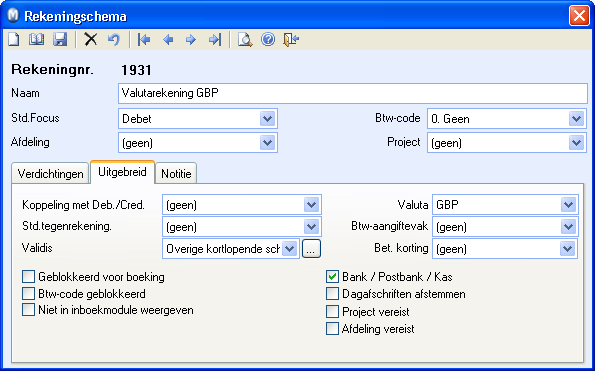Delete record using the X icon

90,39
